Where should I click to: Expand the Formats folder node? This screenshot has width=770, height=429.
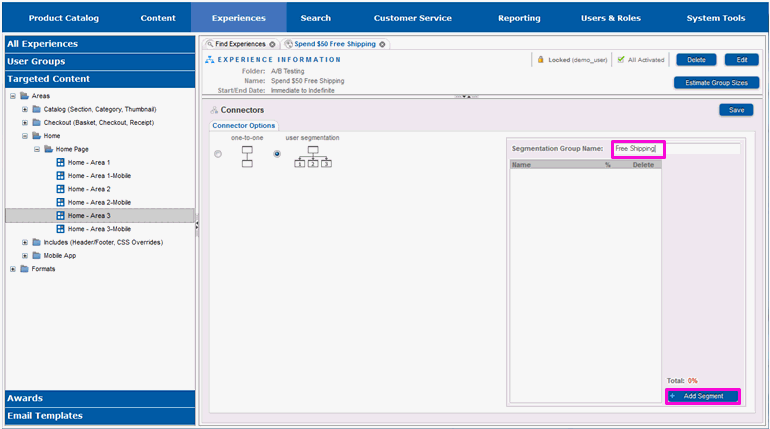coord(13,269)
